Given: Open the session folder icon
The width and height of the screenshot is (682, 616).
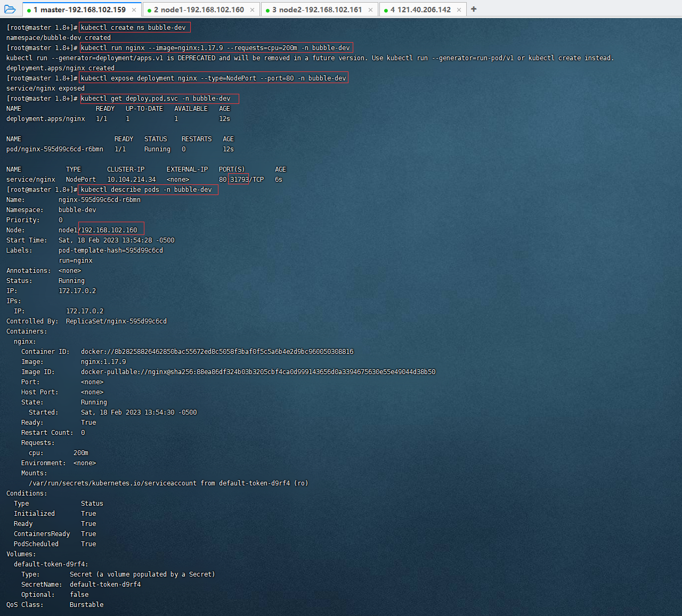Looking at the screenshot, I should click(x=10, y=9).
